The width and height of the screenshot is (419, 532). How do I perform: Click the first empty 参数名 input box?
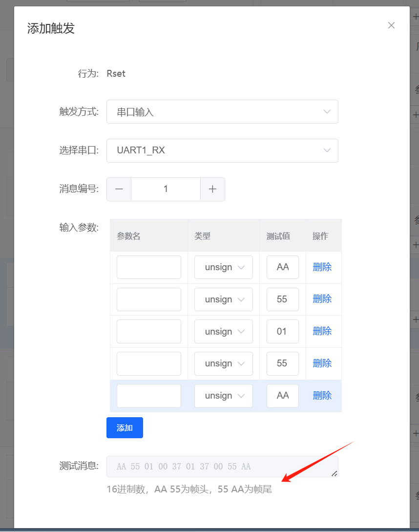(x=148, y=267)
